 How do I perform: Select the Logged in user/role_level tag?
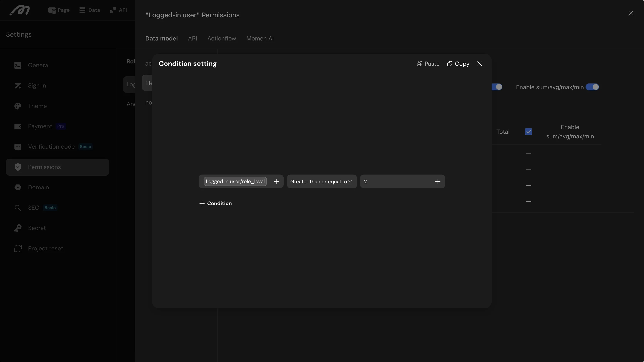235,182
